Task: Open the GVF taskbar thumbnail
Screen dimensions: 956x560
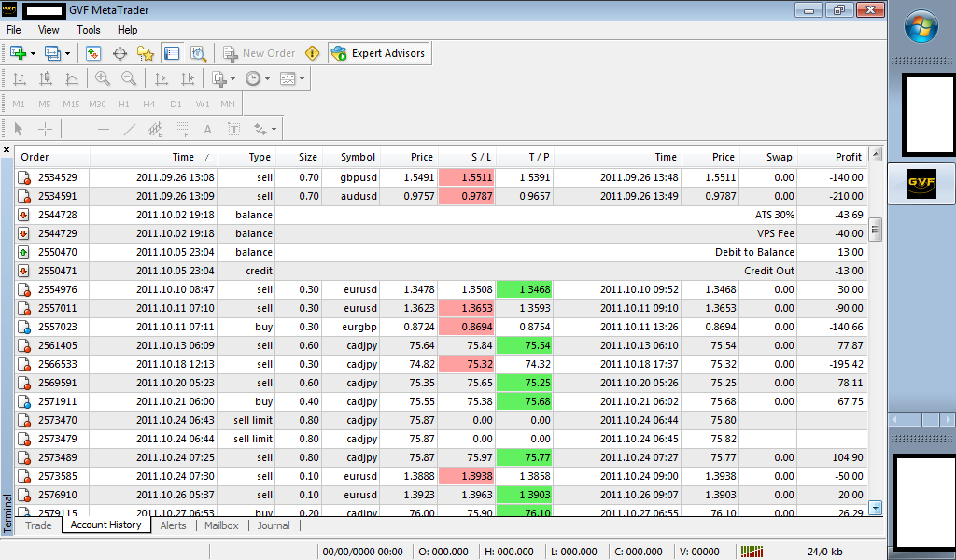Action: (921, 184)
